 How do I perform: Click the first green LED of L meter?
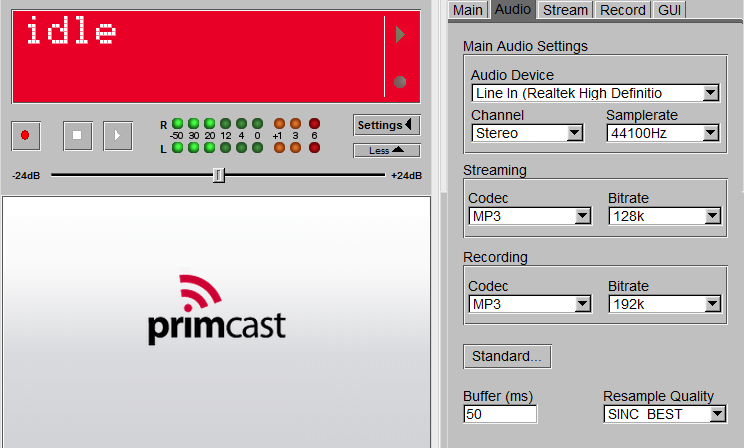pos(177,148)
